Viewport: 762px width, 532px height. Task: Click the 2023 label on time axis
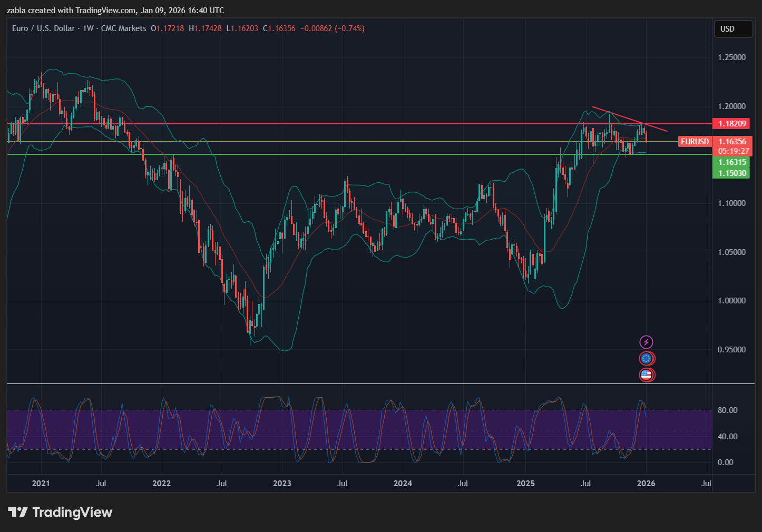coord(282,483)
